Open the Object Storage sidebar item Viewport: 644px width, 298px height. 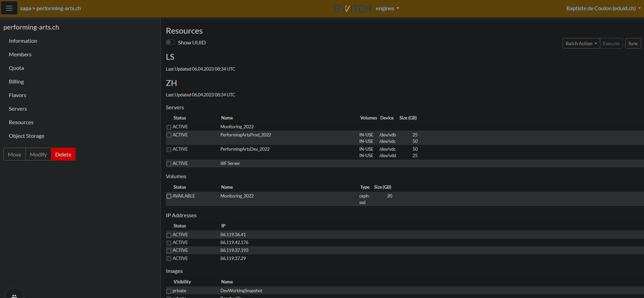[x=26, y=136]
